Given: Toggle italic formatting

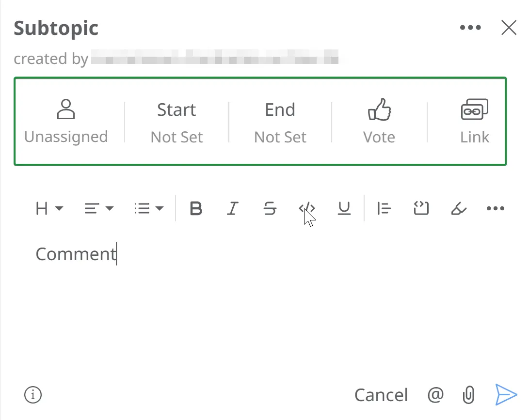Looking at the screenshot, I should coord(233,209).
